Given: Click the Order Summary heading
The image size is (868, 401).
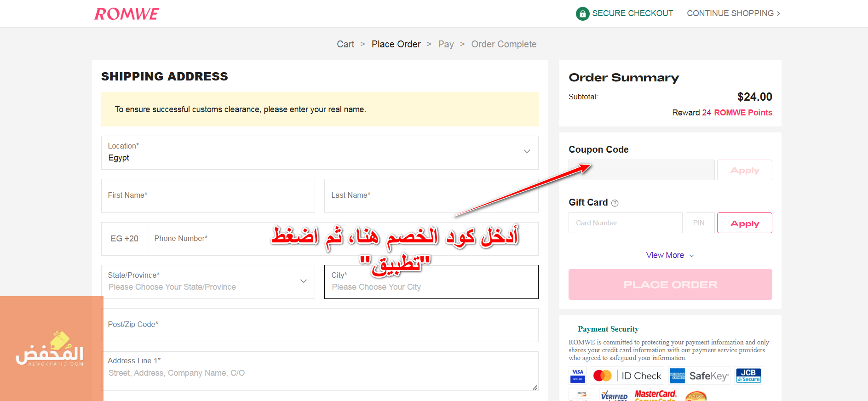Looking at the screenshot, I should [x=624, y=78].
